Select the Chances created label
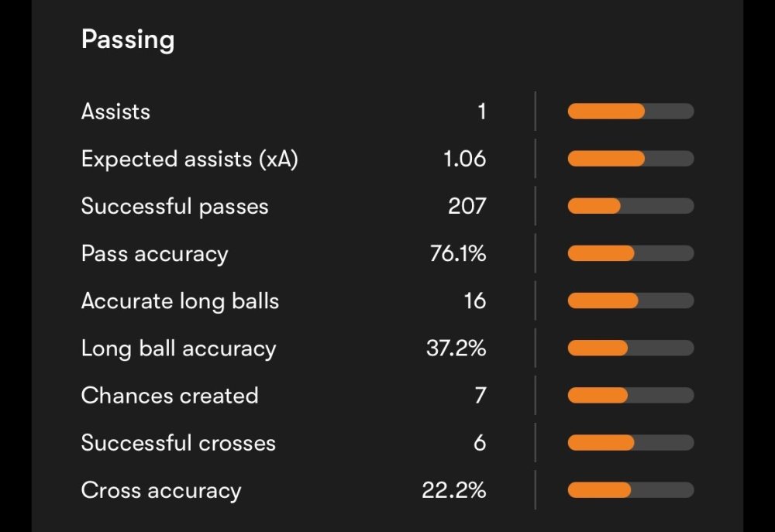Screen dimensions: 775x532 click(170, 396)
